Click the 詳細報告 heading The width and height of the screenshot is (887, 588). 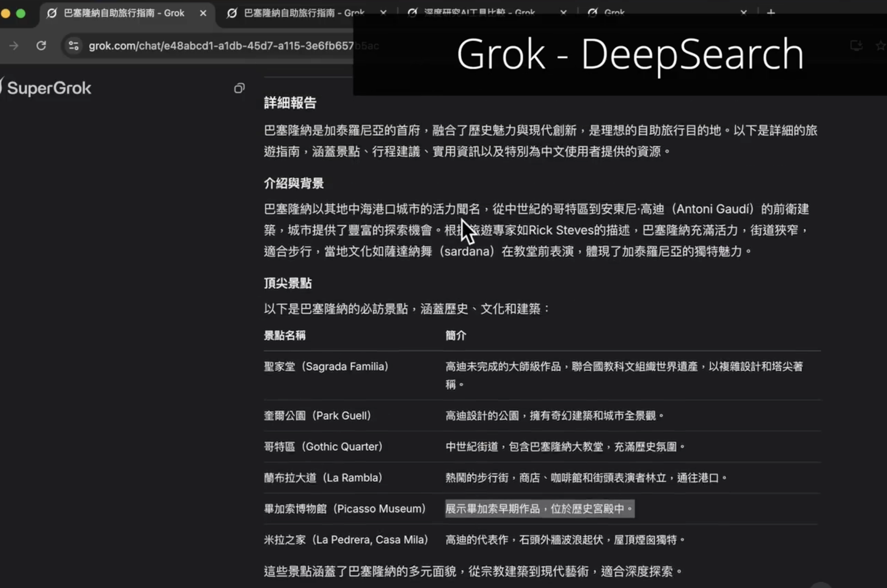tap(290, 103)
